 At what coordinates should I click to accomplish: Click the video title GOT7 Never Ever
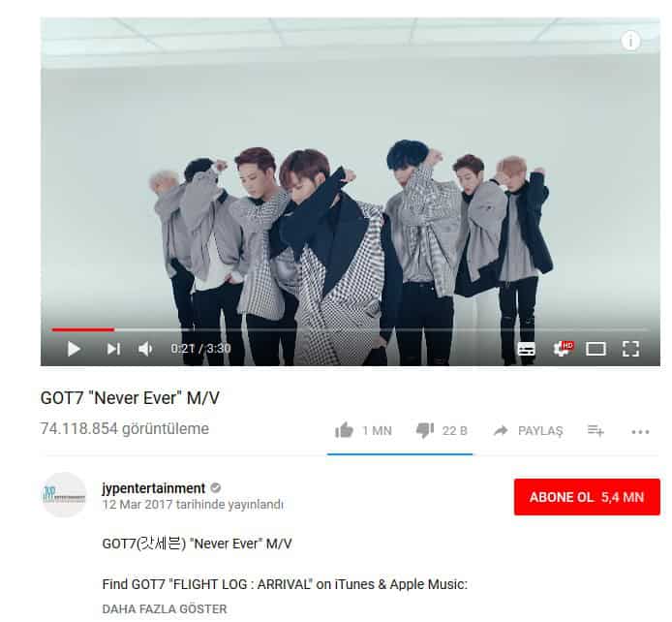click(x=130, y=398)
